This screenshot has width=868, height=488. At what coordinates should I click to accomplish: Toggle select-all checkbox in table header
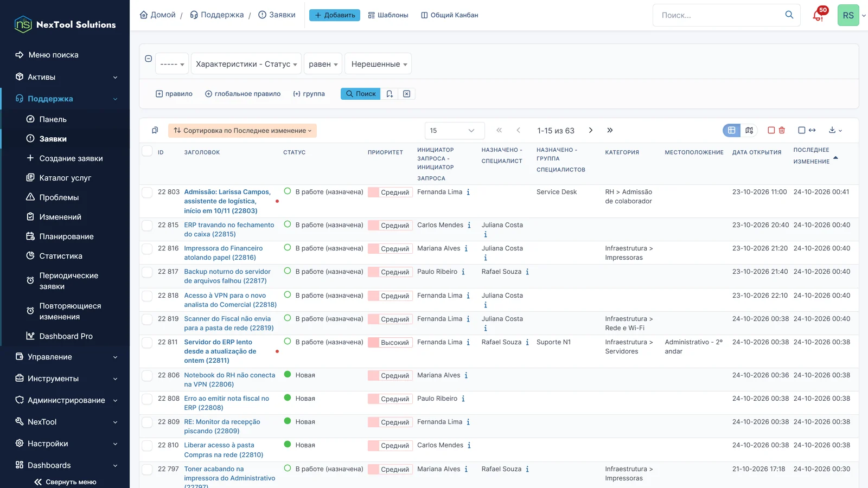pyautogui.click(x=147, y=151)
